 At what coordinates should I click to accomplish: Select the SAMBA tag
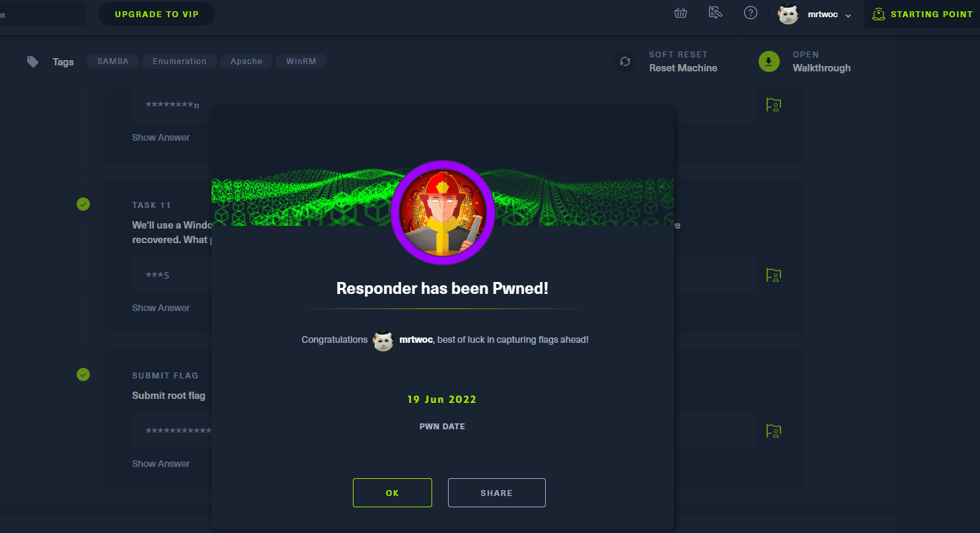click(x=112, y=61)
